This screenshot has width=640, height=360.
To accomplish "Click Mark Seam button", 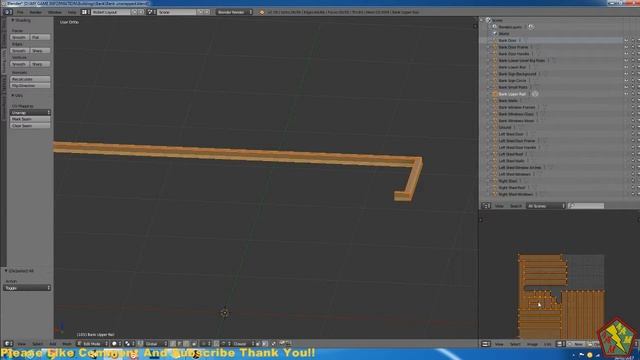I will point(30,119).
